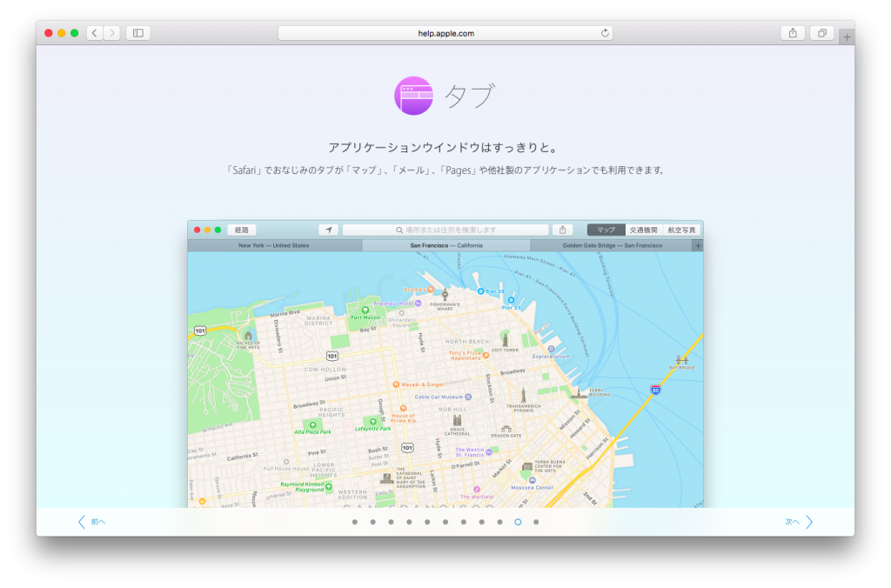Click the Maps current location arrow
The width and height of the screenshot is (891, 588).
(x=328, y=230)
